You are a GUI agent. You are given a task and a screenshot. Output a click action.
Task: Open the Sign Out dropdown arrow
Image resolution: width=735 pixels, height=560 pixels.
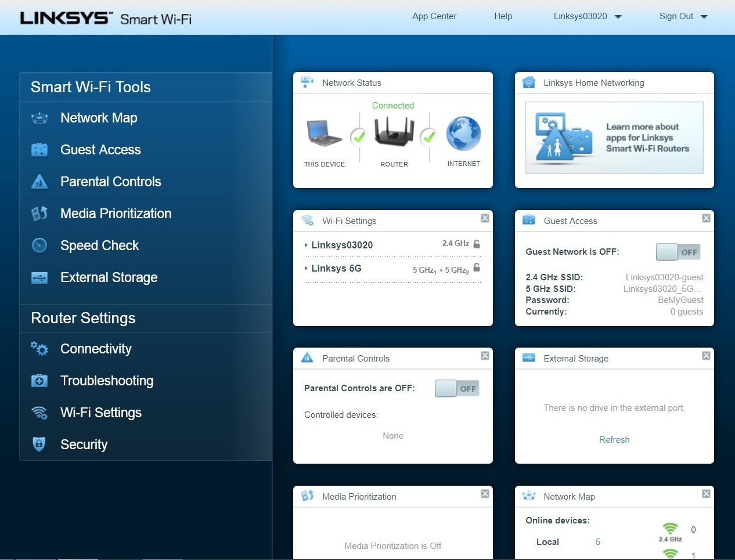(704, 17)
